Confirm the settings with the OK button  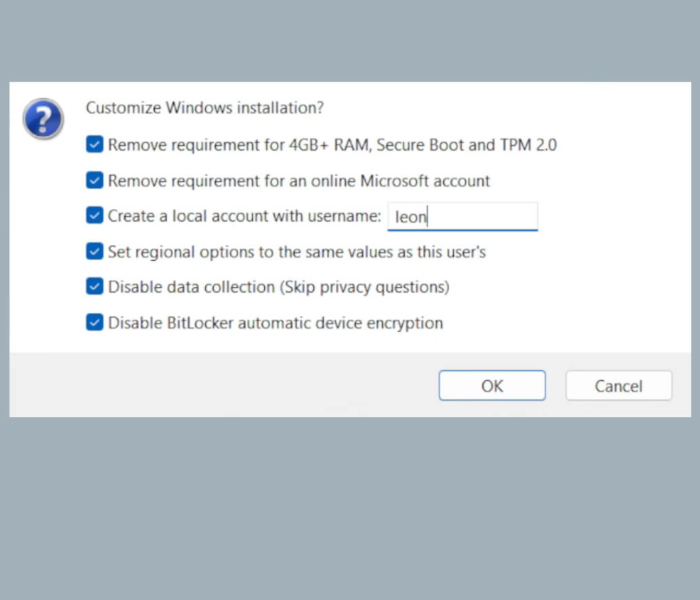pos(492,385)
